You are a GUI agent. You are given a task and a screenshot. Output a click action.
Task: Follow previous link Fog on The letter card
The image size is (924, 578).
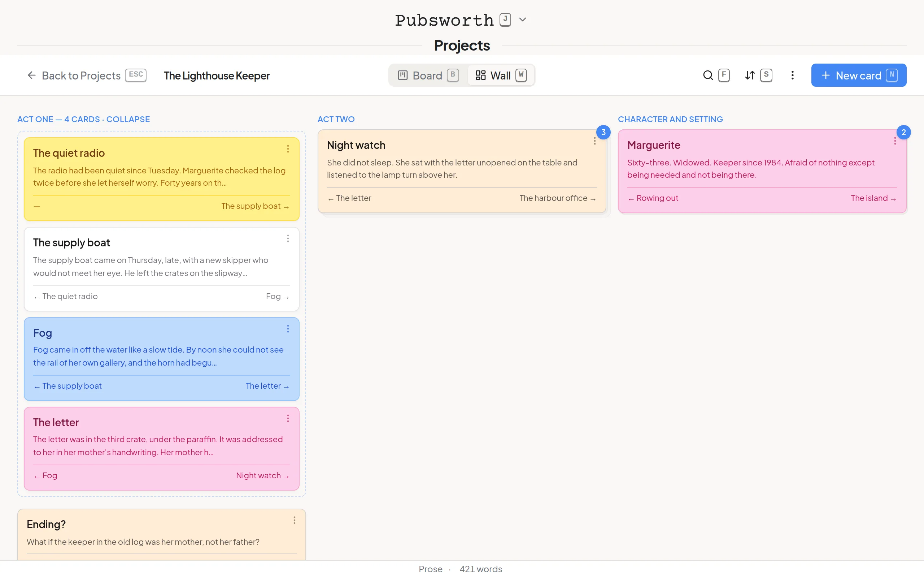click(45, 475)
